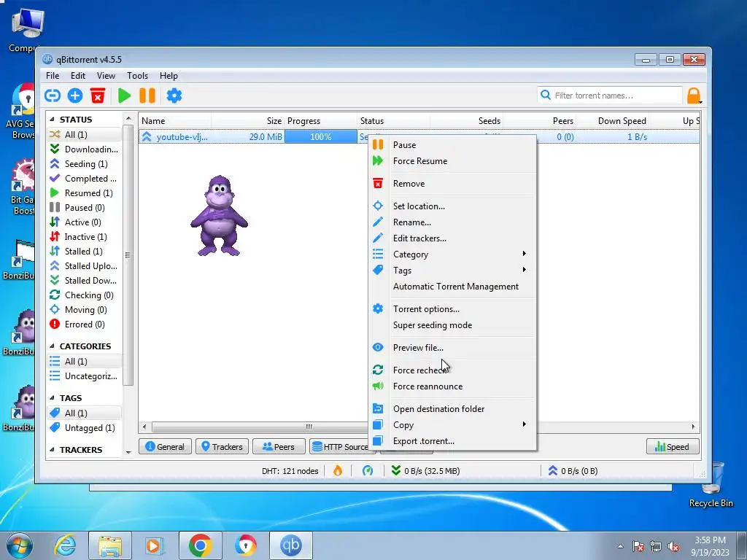Expand the Category submenu in context menu
The image size is (747, 560).
pos(452,254)
